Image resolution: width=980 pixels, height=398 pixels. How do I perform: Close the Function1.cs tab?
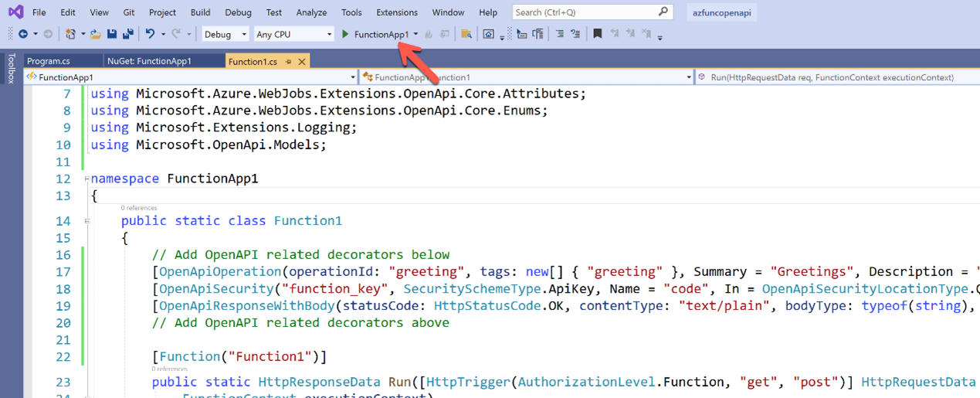pos(302,61)
